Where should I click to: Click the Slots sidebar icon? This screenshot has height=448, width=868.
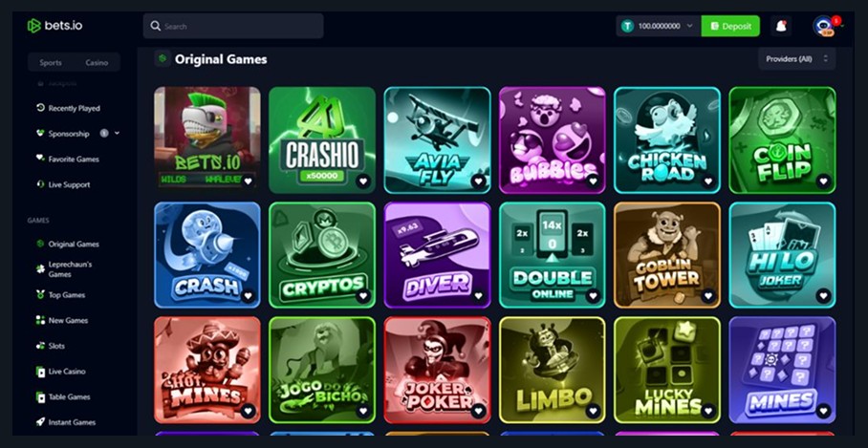(x=40, y=346)
